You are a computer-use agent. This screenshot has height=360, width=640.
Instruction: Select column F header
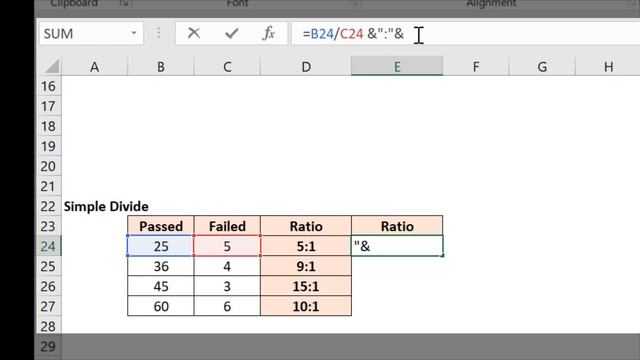click(x=476, y=67)
